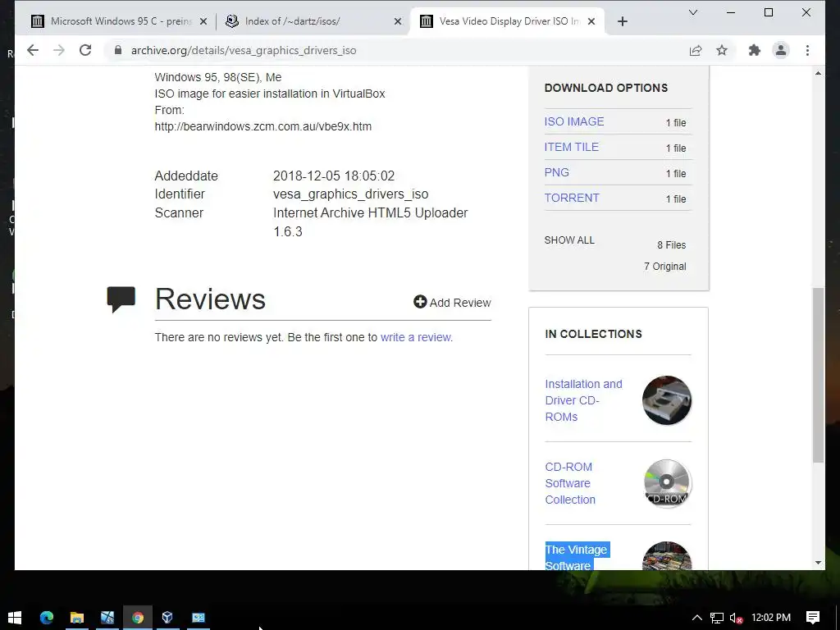Open Installation and Driver CD-ROMs collection
Screen dimensions: 840x630
[x=583, y=400]
